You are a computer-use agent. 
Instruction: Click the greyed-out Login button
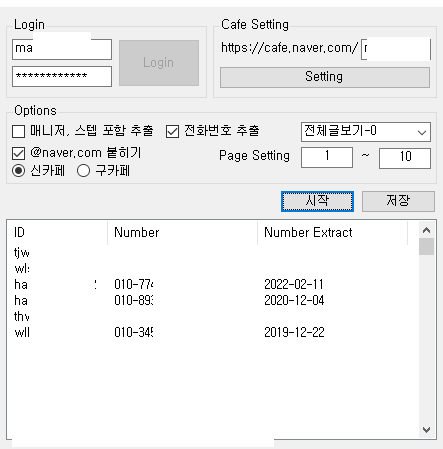tap(159, 63)
